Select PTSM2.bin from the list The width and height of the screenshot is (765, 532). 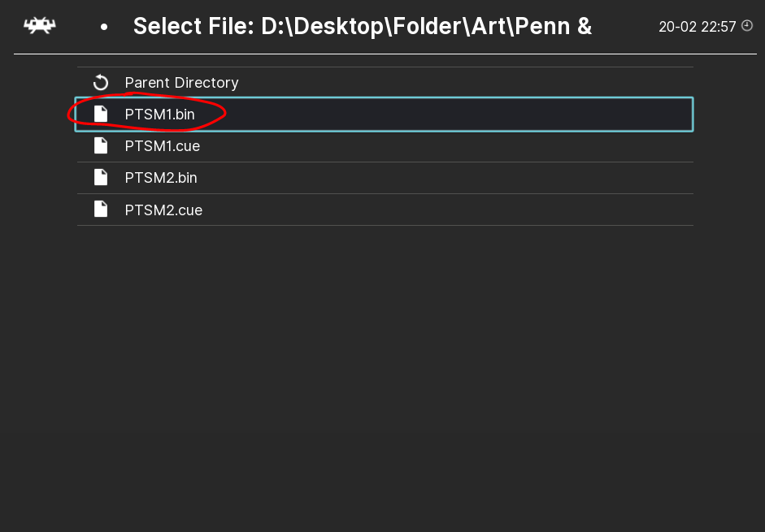tap(160, 178)
